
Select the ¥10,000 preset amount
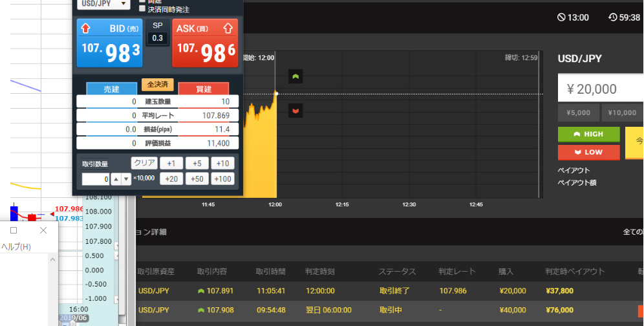pos(622,113)
